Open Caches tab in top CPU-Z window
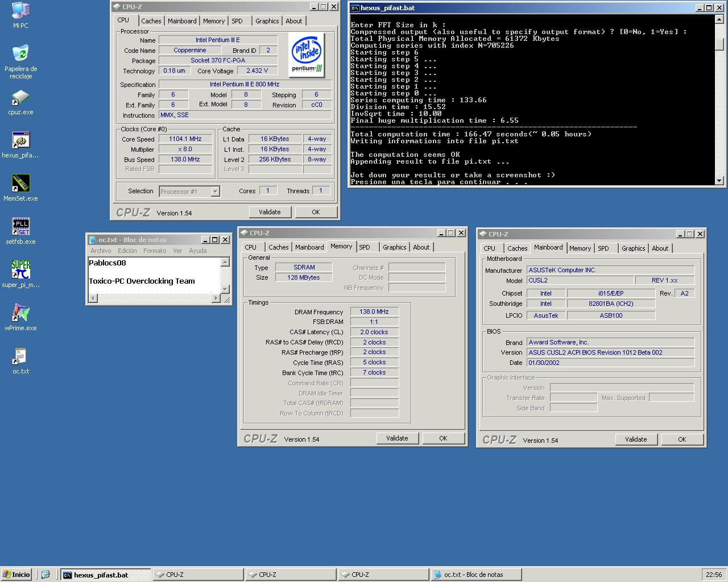 click(151, 21)
